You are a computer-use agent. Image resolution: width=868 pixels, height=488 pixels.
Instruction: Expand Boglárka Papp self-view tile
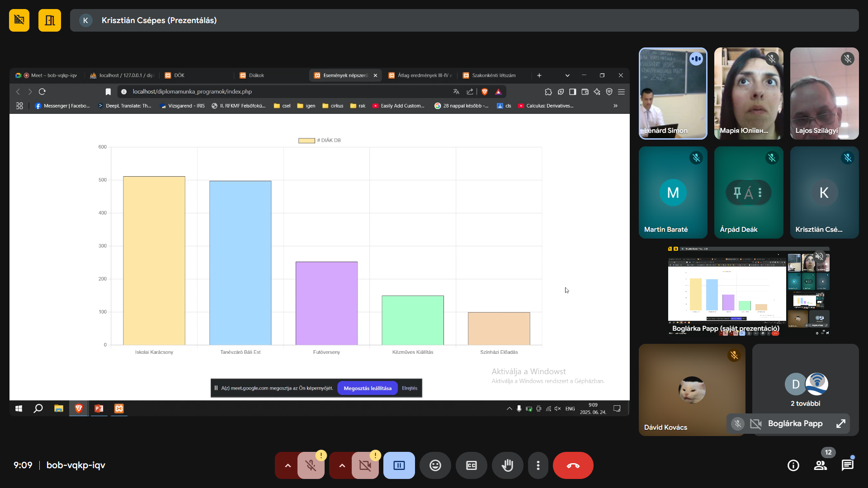pyautogui.click(x=841, y=423)
